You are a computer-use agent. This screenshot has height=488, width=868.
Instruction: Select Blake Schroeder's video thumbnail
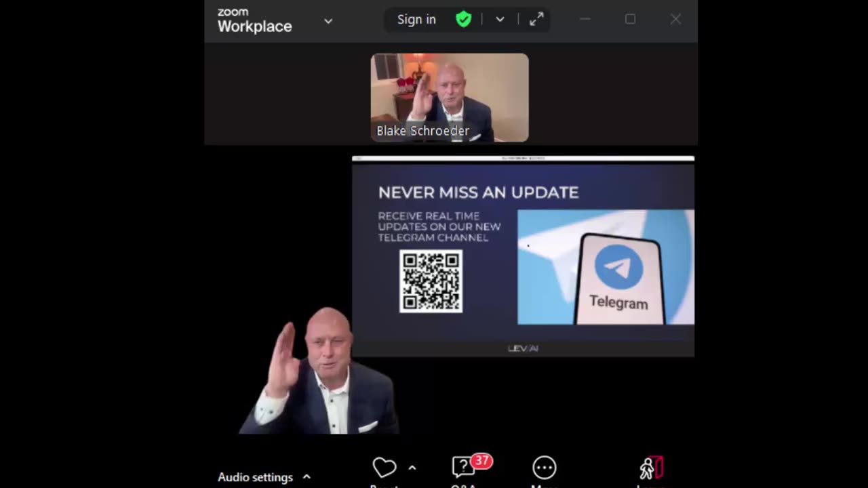(450, 98)
